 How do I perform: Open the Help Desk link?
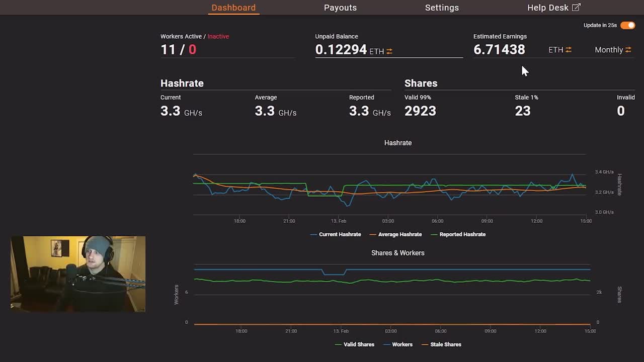click(553, 8)
